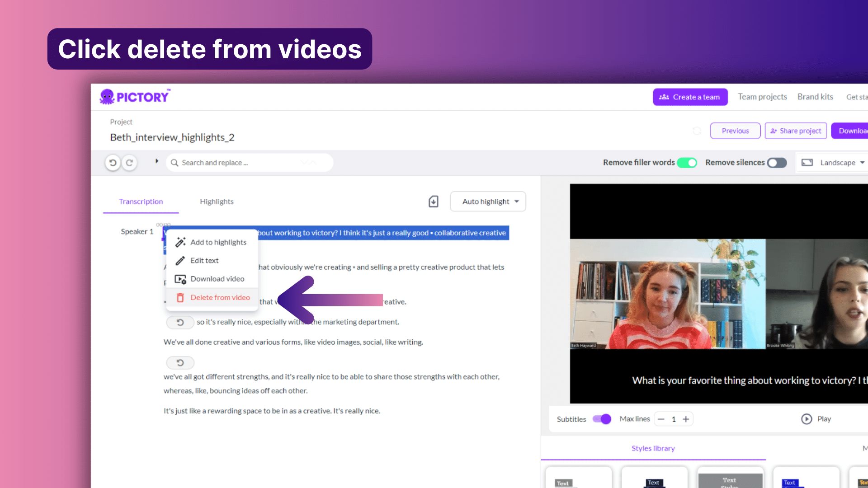Turn off the Subtitles toggle

(601, 419)
